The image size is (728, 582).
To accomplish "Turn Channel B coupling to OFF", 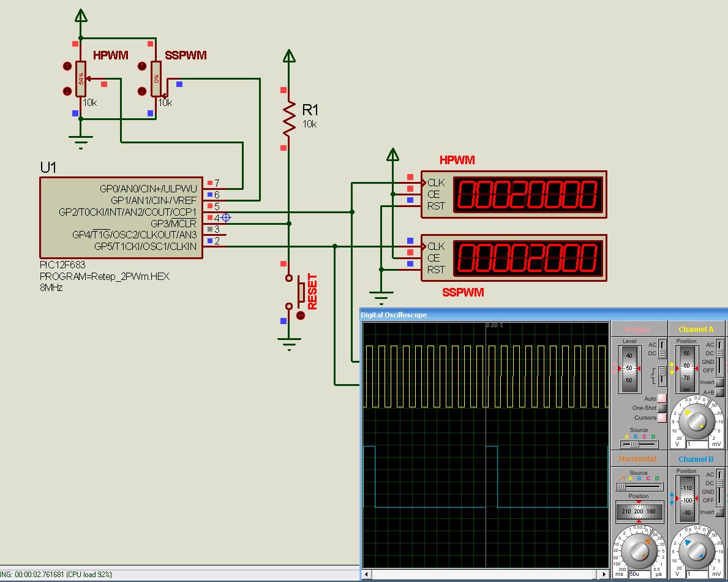I will coord(720,501).
